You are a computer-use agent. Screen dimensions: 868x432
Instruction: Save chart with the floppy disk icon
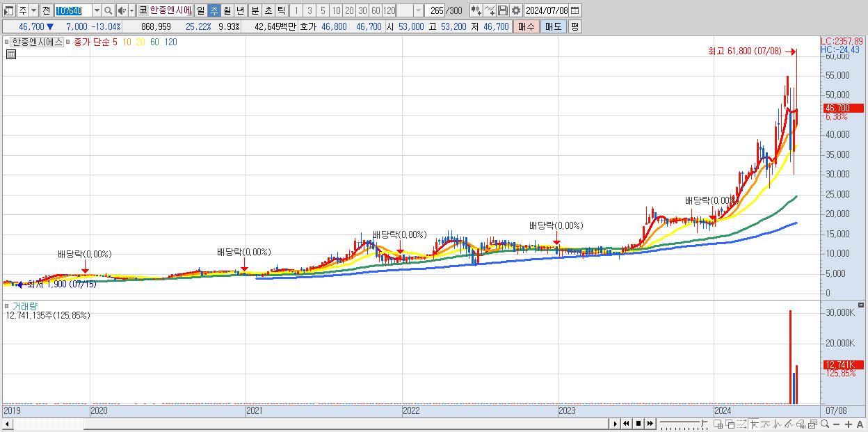503,10
